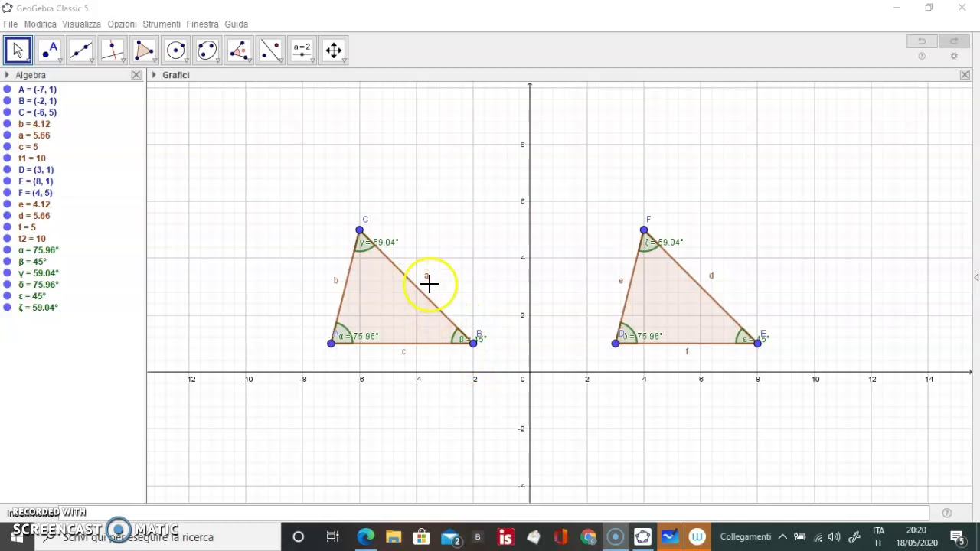This screenshot has width=980, height=551.
Task: Click point E on the right triangle
Action: tap(758, 343)
